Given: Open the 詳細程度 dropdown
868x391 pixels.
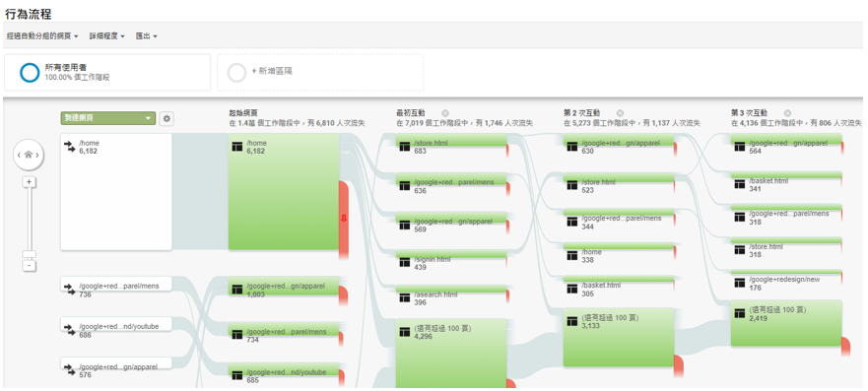Looking at the screenshot, I should click(x=106, y=35).
